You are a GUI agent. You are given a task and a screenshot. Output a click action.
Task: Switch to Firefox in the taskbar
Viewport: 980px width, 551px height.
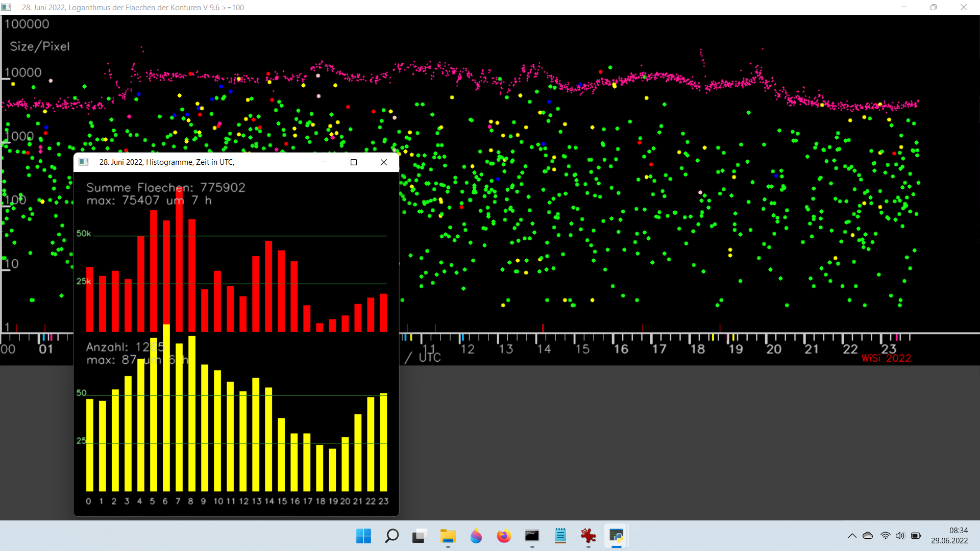[x=504, y=536]
